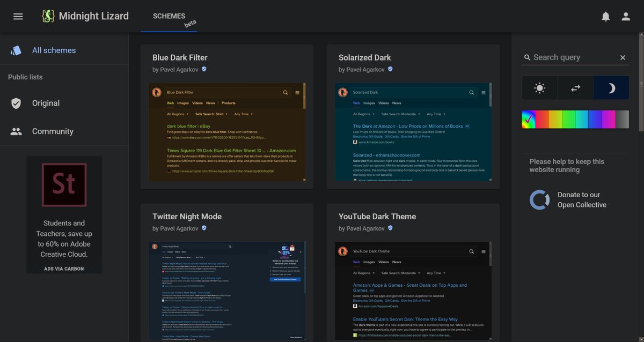The image size is (644, 342).
Task: Click verified badge on Solarized Dark author
Action: click(x=390, y=69)
